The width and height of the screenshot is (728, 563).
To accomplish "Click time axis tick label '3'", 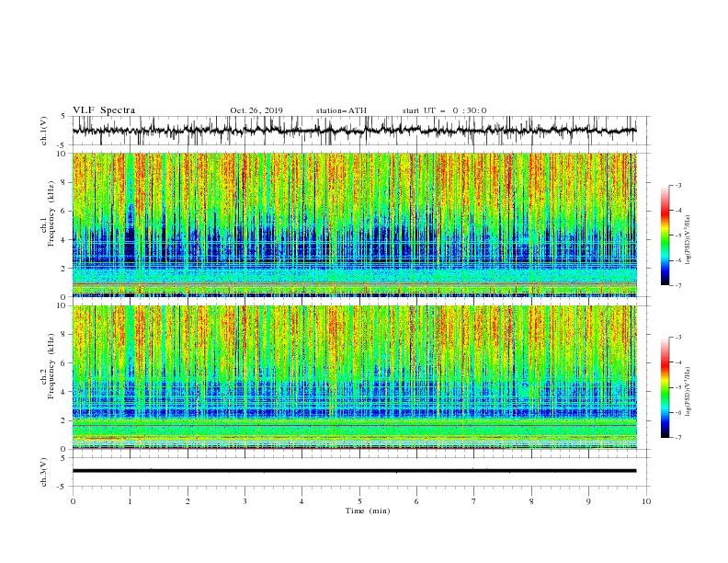I will pyautogui.click(x=245, y=501).
